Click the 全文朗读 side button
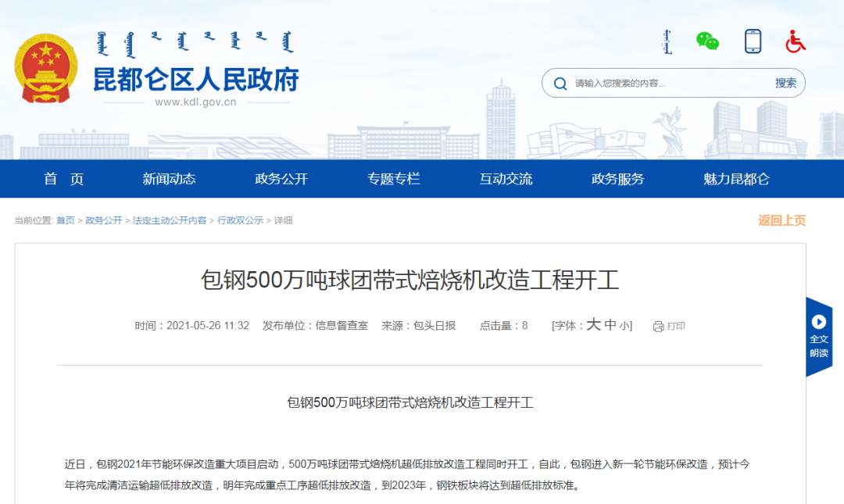 [x=819, y=337]
